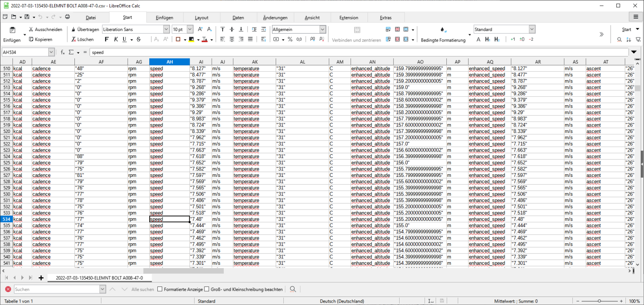Open search and replace magnifier in find bar
The width and height of the screenshot is (644, 305).
[293, 289]
